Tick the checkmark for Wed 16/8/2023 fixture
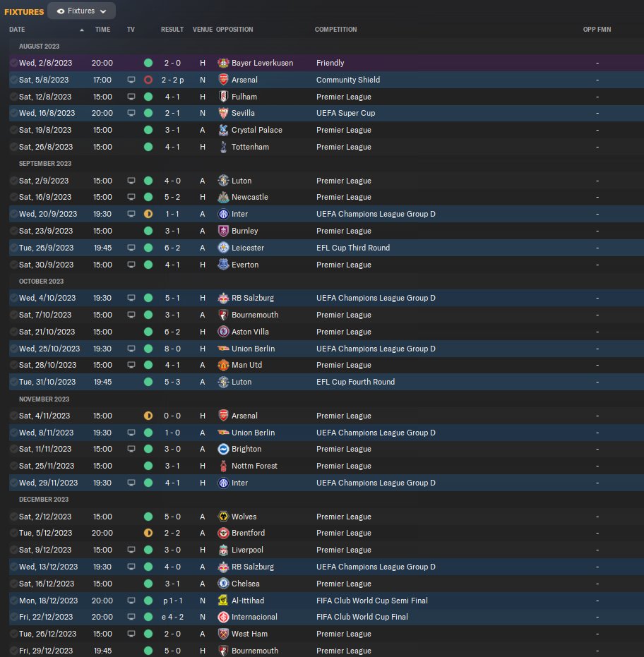Screen dimensions: 644x657 [14, 113]
